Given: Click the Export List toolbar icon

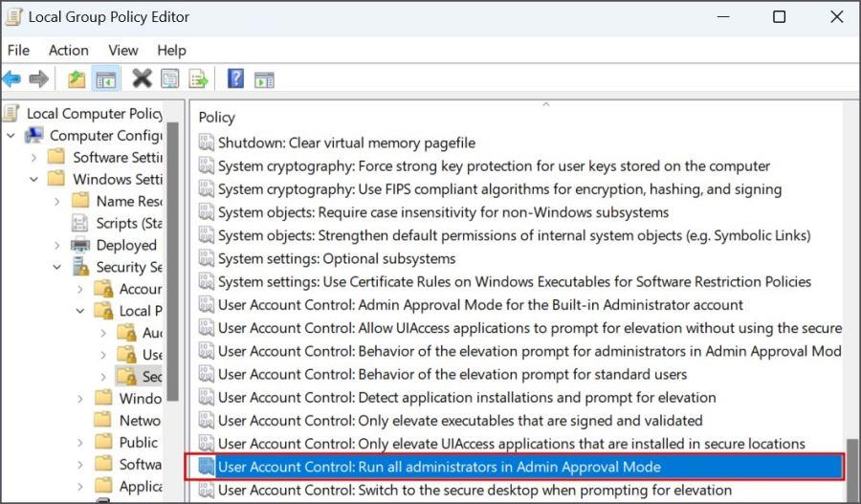Looking at the screenshot, I should coord(198,79).
